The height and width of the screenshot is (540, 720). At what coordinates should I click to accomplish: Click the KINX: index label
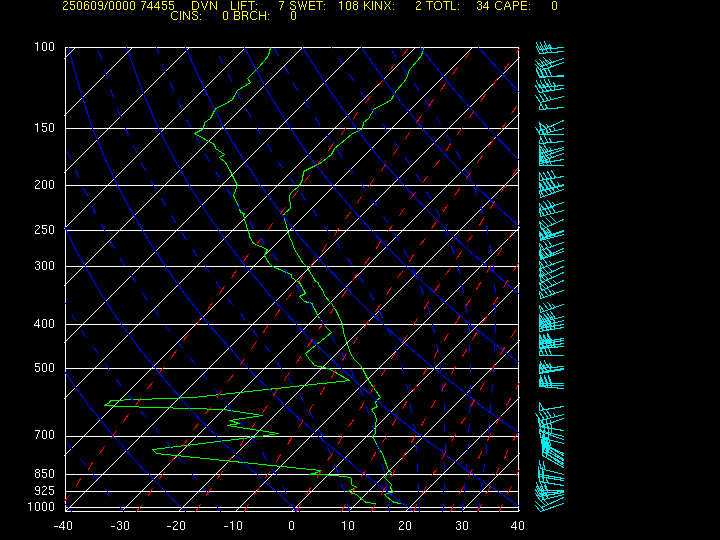379,6
